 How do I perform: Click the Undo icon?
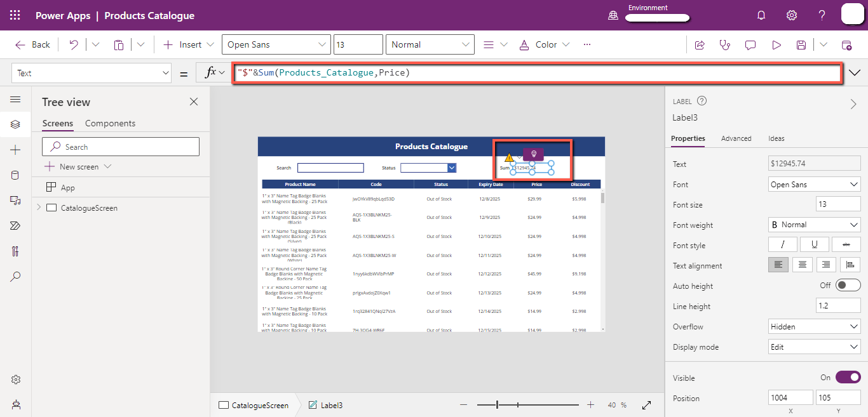pyautogui.click(x=74, y=44)
